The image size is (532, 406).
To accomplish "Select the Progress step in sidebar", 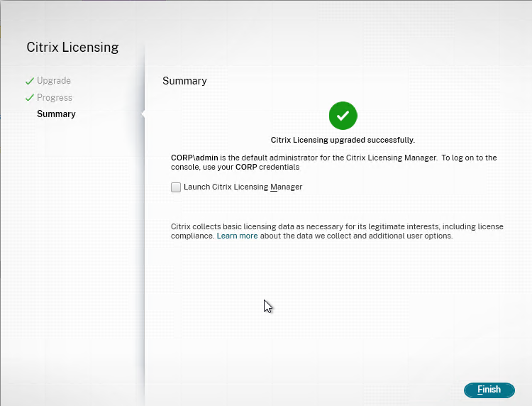I will pos(55,98).
